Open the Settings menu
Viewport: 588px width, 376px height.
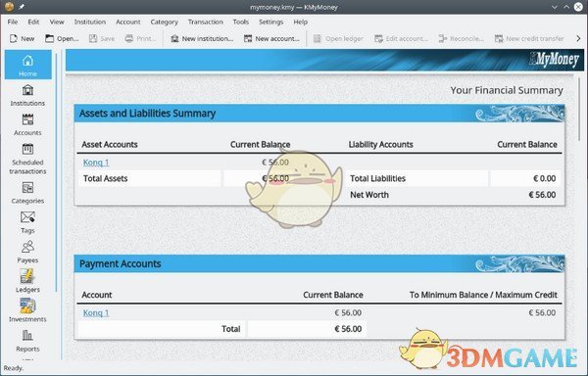pyautogui.click(x=271, y=23)
